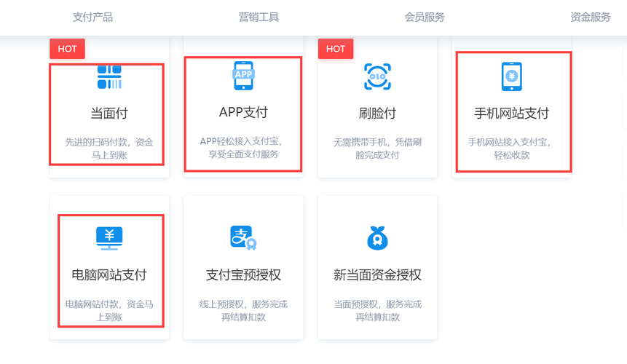
Task: Click the HOT badge above 刷脸付
Action: (336, 49)
